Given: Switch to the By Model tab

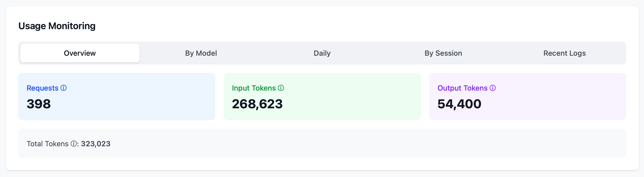Looking at the screenshot, I should 201,53.
